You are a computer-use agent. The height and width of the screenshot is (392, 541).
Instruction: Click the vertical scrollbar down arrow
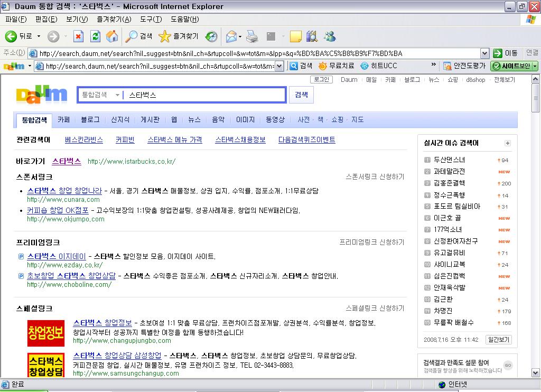pyautogui.click(x=536, y=372)
